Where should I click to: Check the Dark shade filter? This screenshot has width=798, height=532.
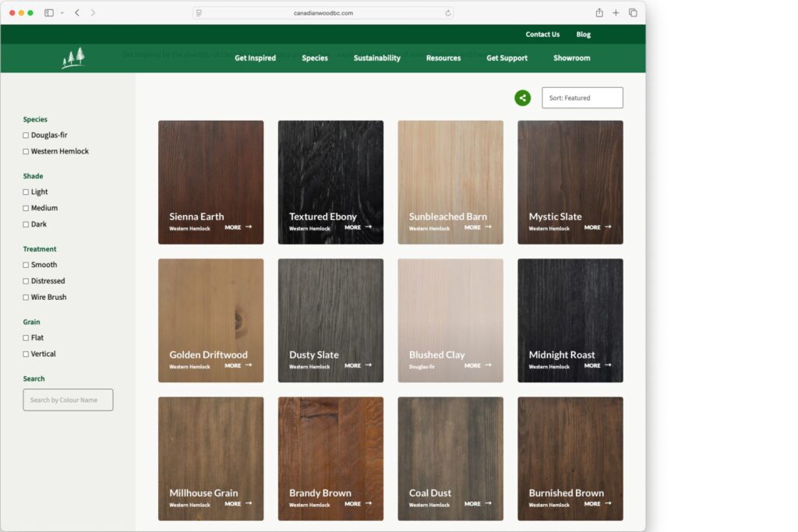click(26, 224)
